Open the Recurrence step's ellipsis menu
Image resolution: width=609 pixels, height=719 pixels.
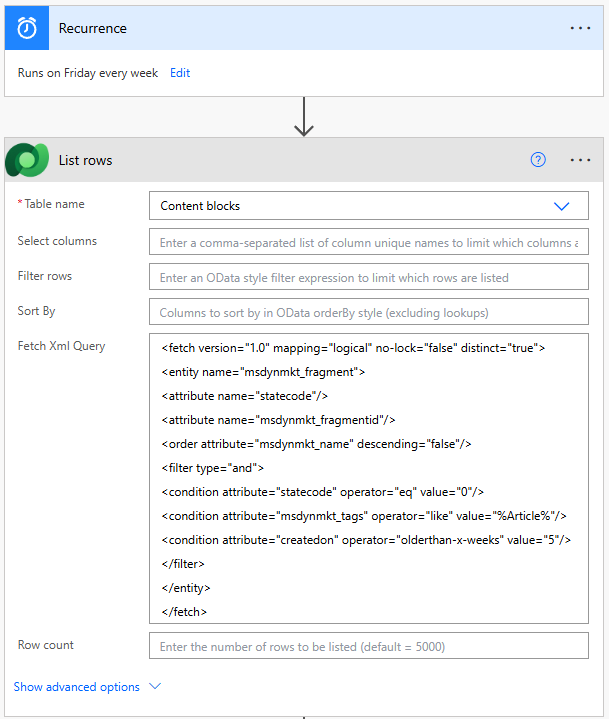tap(580, 29)
